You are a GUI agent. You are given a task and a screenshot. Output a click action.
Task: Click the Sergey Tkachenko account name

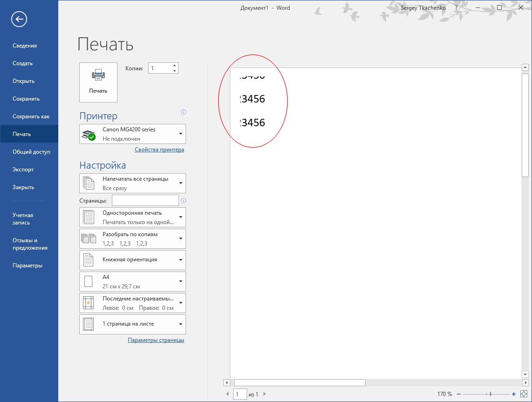pyautogui.click(x=423, y=8)
